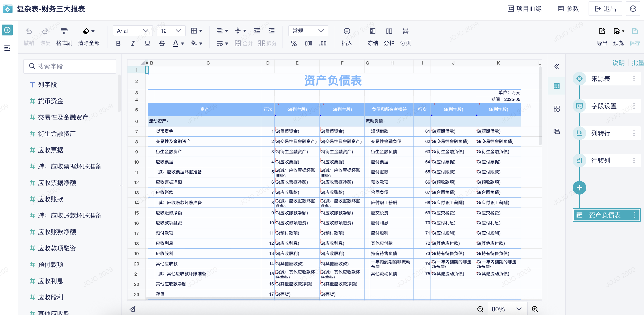Open the 项目血缘 project lineage link
The height and width of the screenshot is (315, 644).
(524, 9)
